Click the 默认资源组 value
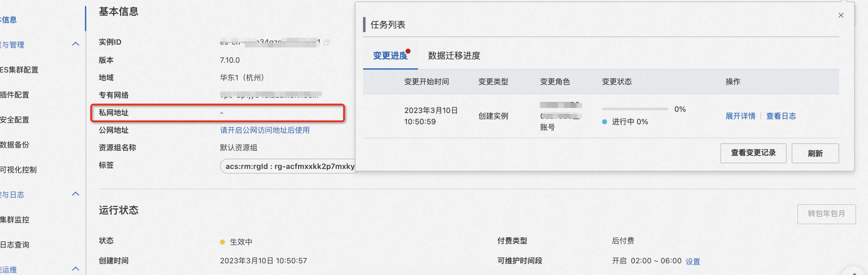868x275 pixels. [238, 147]
